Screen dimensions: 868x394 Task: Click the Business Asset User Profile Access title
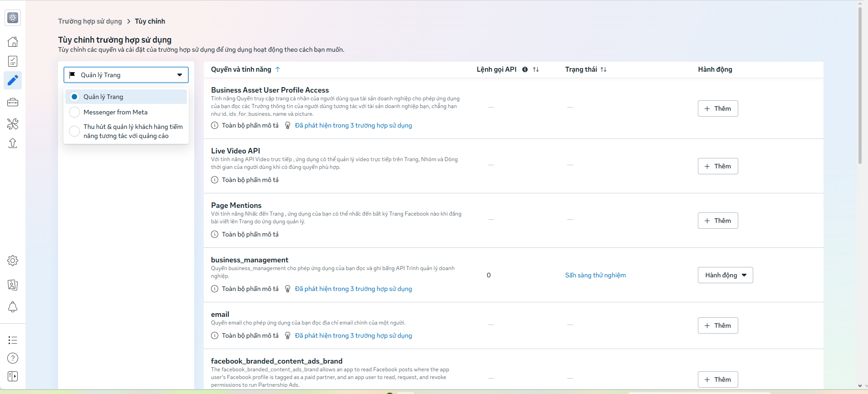(270, 90)
